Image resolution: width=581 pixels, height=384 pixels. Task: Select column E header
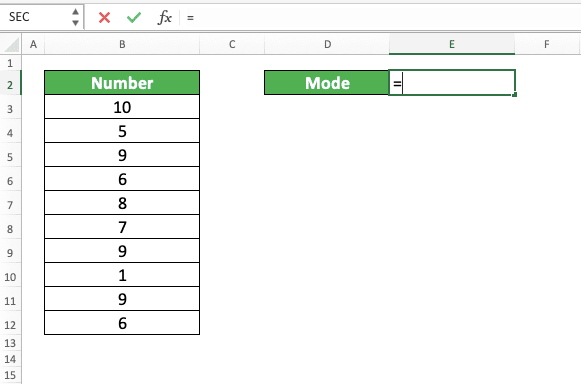point(452,44)
